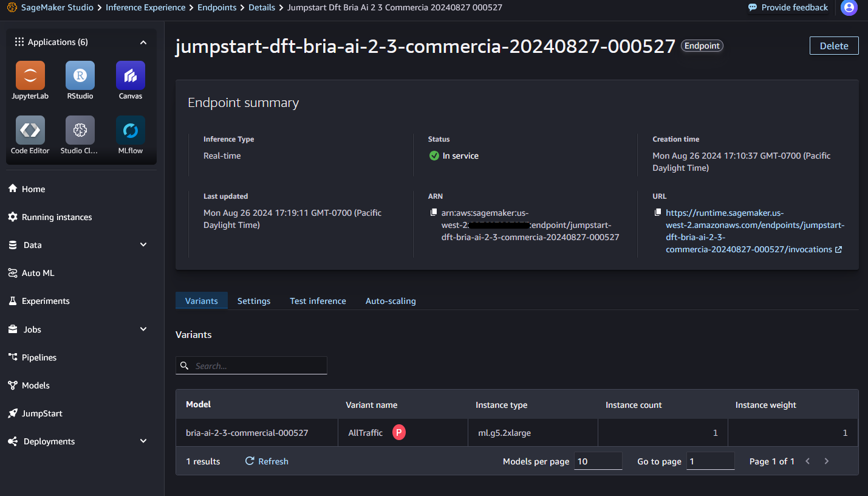
Task: Click the Provide feedback link
Action: coord(795,7)
